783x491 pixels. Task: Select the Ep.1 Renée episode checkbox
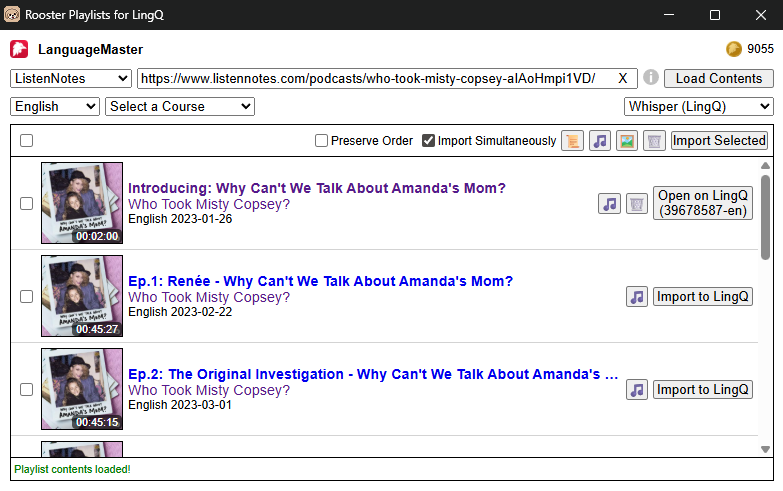[x=26, y=297]
